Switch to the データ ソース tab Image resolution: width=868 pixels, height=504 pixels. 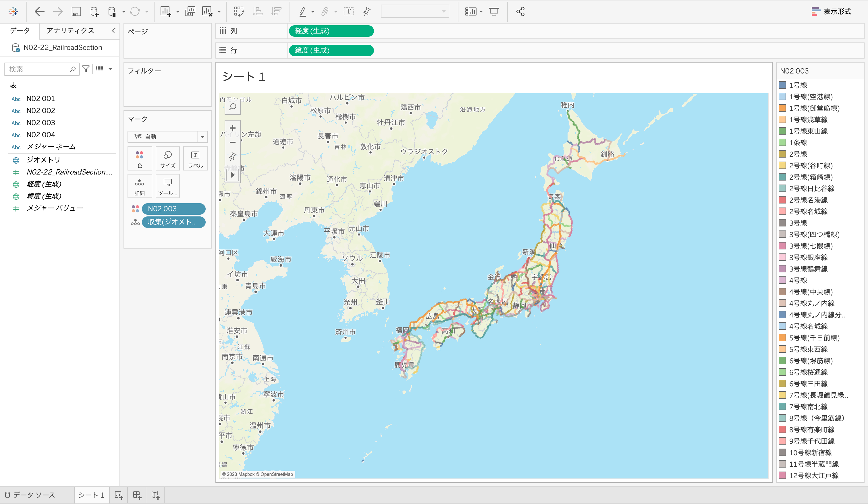pos(33,495)
